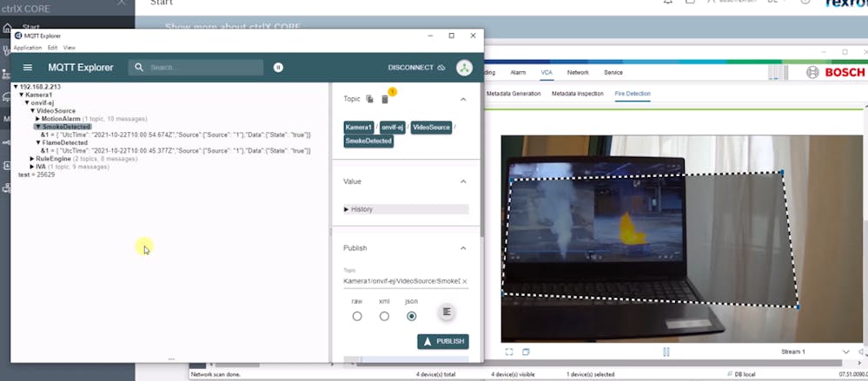Image resolution: width=868 pixels, height=381 pixels.
Task: Click the onvif-ej topic breadcrumb chip
Action: point(393,128)
